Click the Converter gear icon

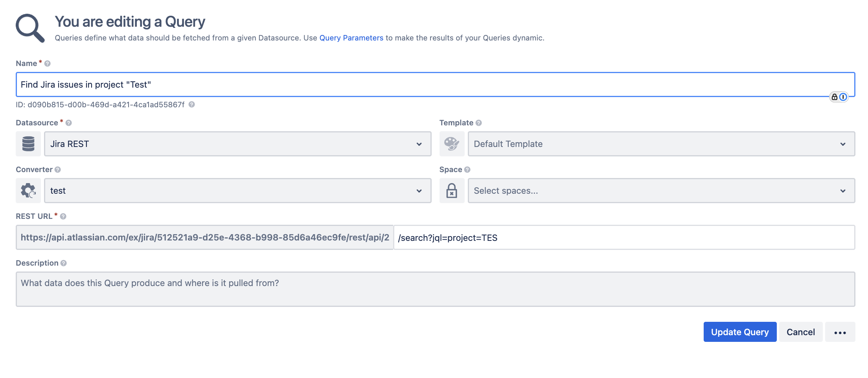pos(28,191)
